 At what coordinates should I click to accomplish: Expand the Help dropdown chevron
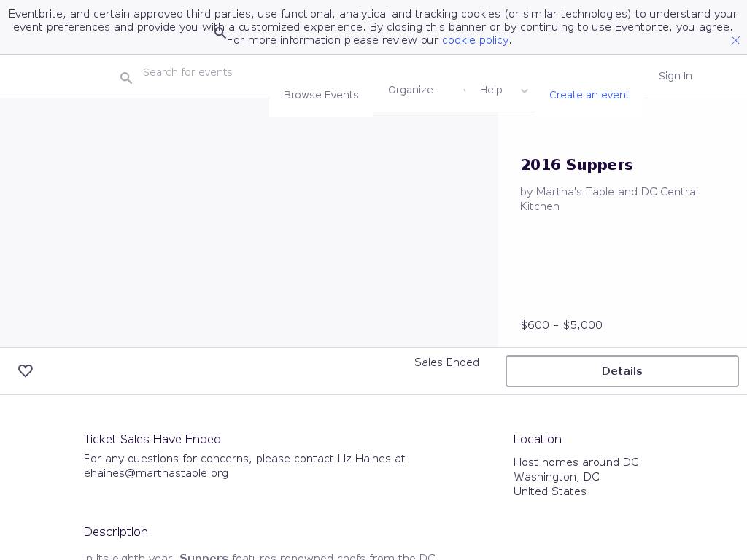coord(525,91)
